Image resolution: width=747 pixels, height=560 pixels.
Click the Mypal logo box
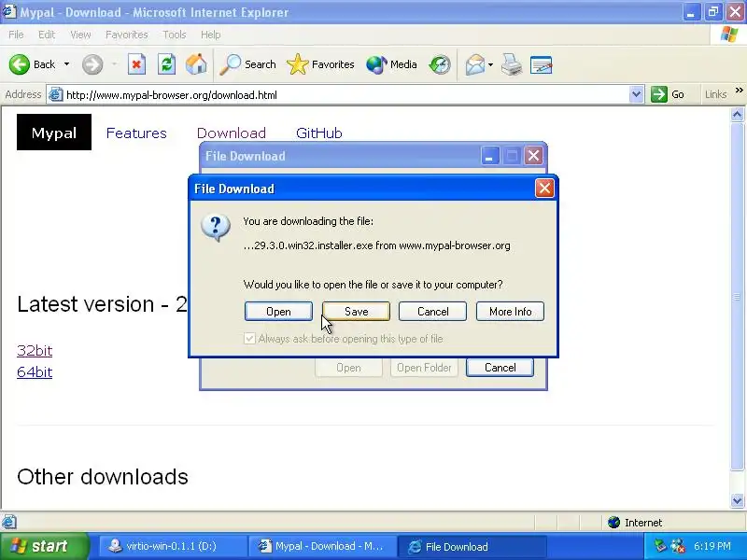(x=54, y=133)
